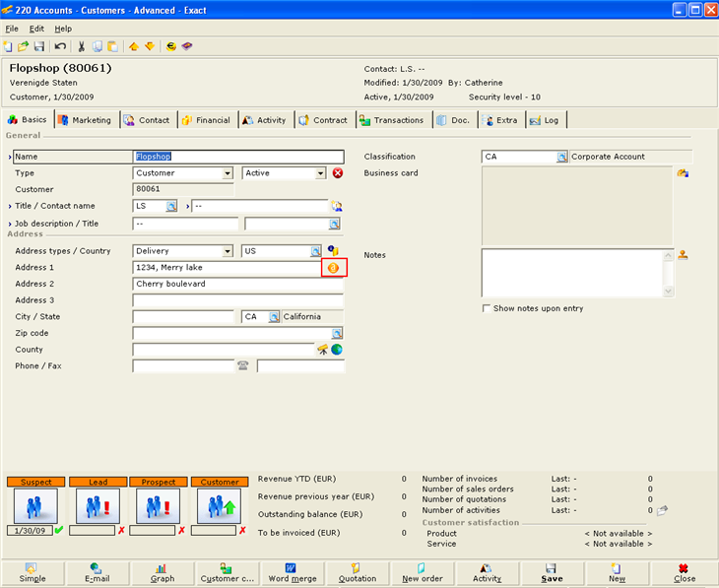Viewport: 719px width, 588px height.
Task: Open the Classification lookup search icon
Action: pyautogui.click(x=561, y=157)
